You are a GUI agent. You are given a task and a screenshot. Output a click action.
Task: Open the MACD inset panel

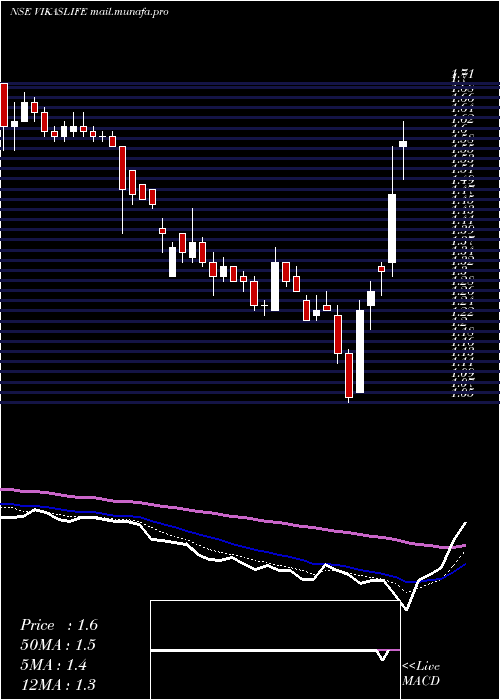[x=275, y=650]
